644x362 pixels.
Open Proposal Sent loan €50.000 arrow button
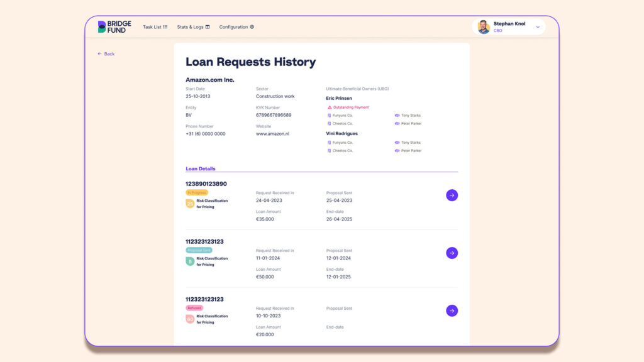[x=452, y=253]
